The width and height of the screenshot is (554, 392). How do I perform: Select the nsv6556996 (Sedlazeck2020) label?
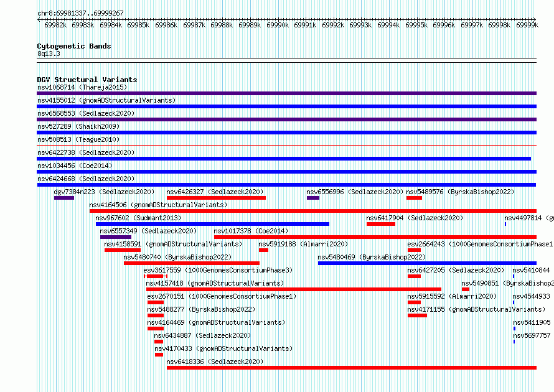click(355, 192)
